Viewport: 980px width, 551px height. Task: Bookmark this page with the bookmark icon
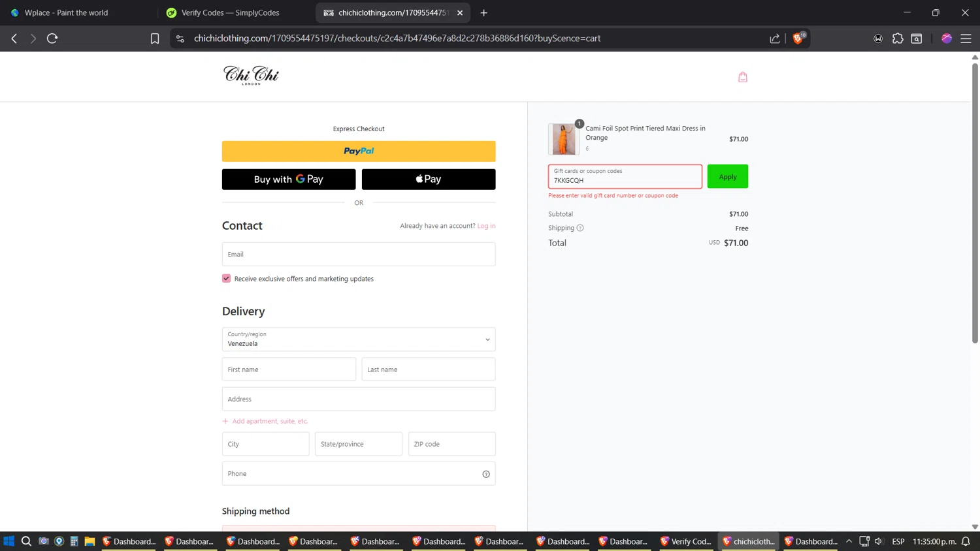[155, 39]
